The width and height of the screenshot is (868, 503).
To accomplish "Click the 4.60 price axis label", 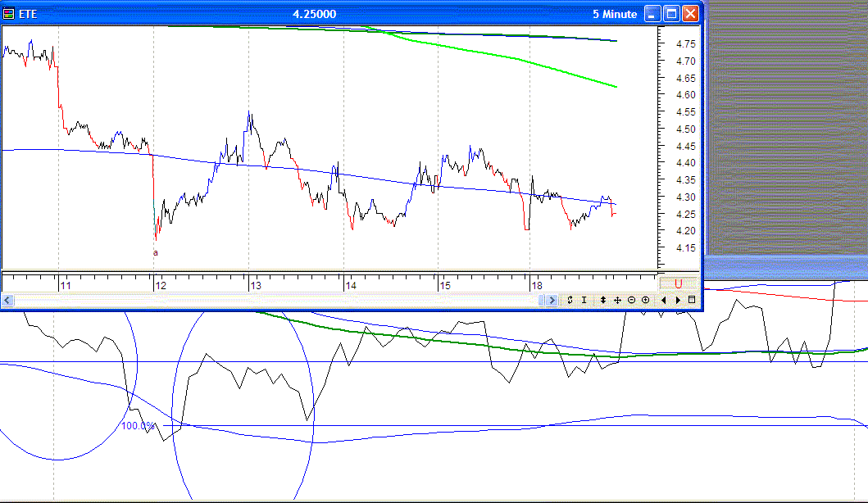I will pyautogui.click(x=686, y=95).
